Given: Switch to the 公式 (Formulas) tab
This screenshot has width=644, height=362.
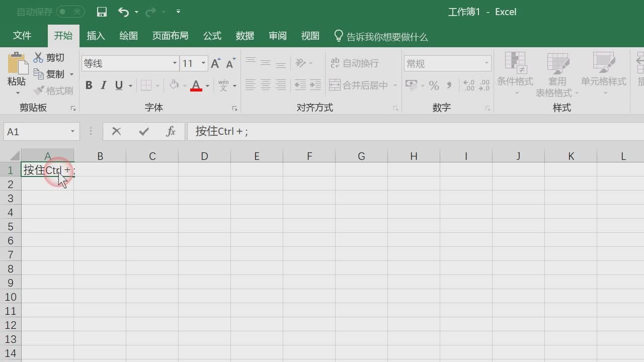Looking at the screenshot, I should coord(212,36).
